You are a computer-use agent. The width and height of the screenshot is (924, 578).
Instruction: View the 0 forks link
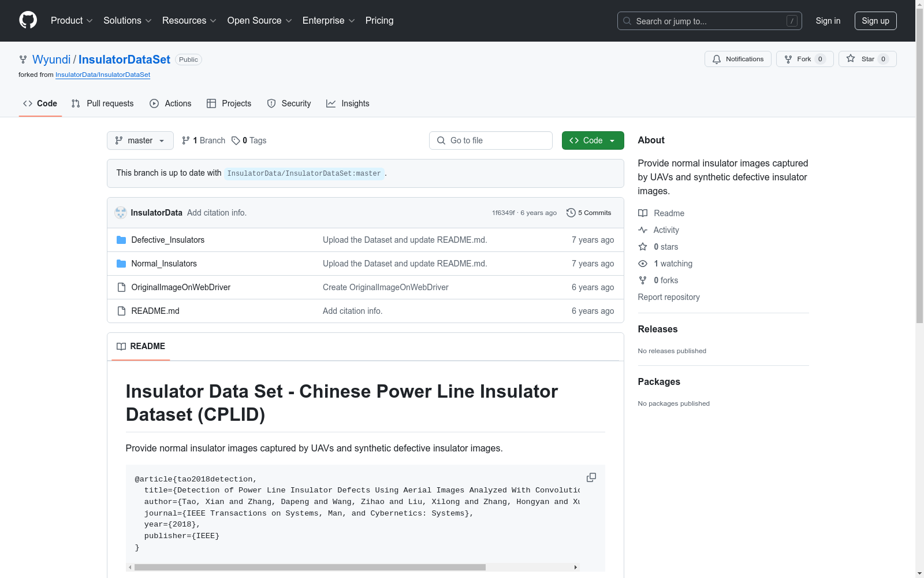coord(658,280)
